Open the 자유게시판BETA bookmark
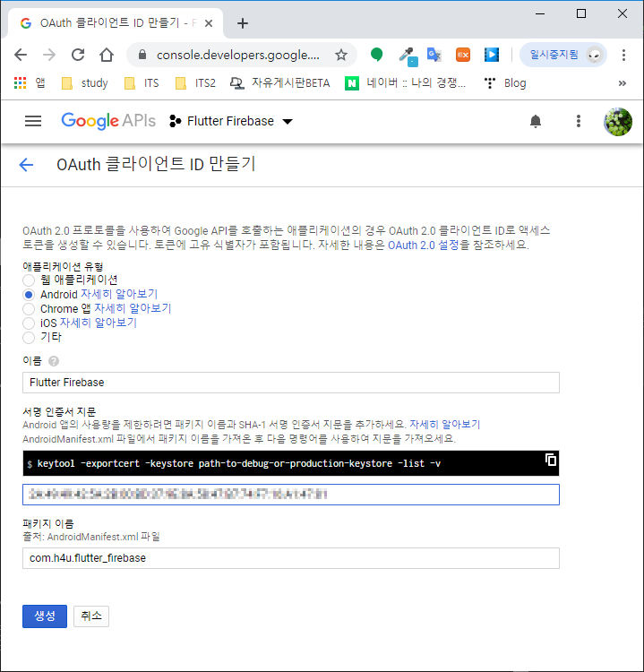 [279, 83]
